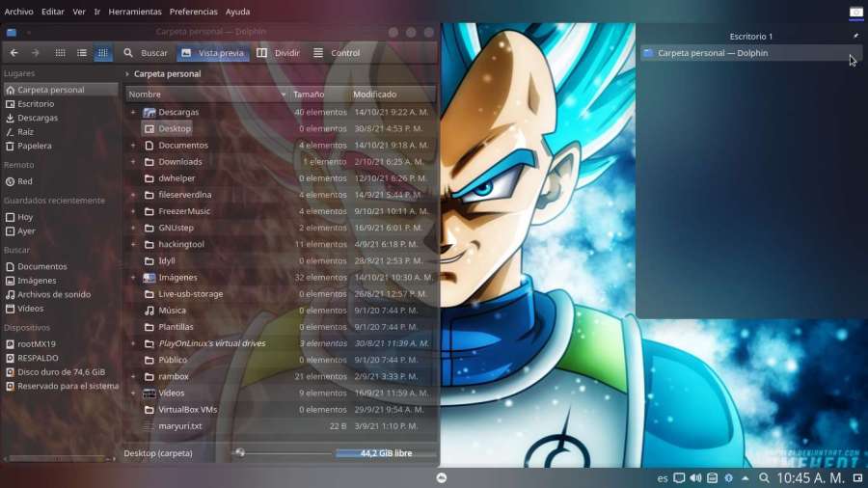Click the volume icon in system tray
The image size is (868, 488).
pyautogui.click(x=695, y=477)
